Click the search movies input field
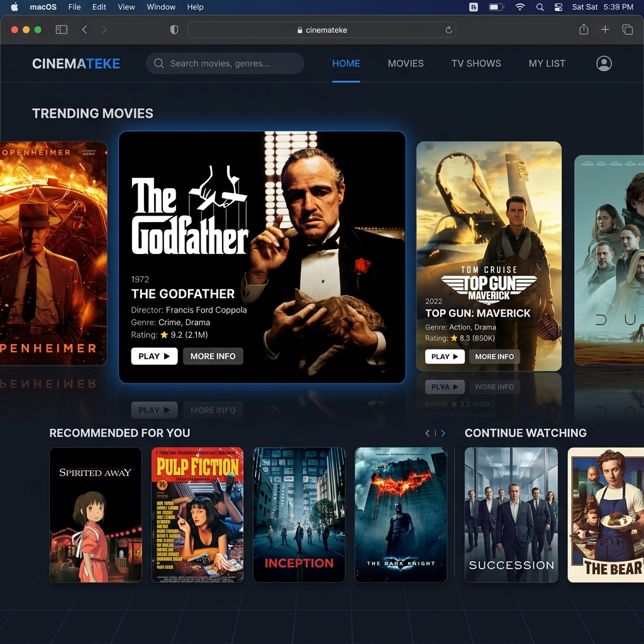This screenshot has width=644, height=644. [x=225, y=64]
